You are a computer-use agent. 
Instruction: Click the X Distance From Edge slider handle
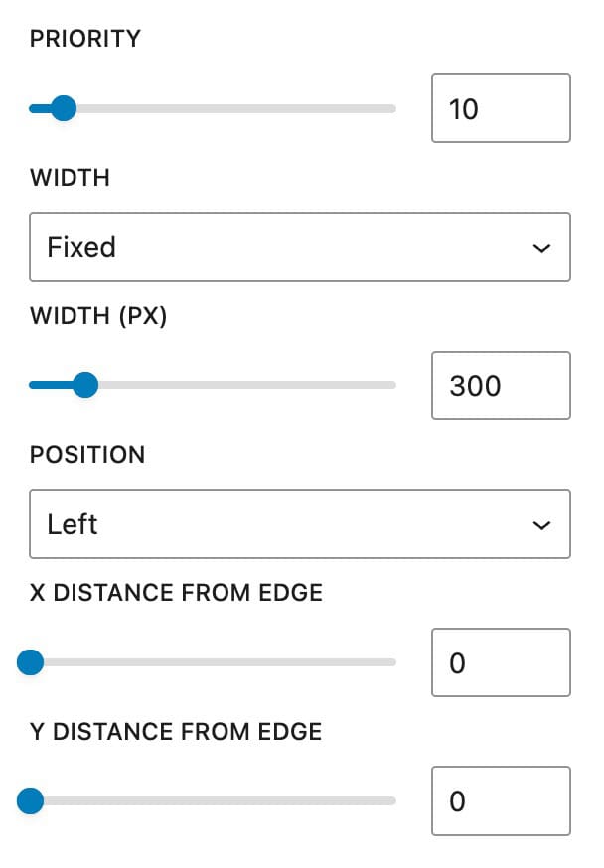(x=31, y=661)
